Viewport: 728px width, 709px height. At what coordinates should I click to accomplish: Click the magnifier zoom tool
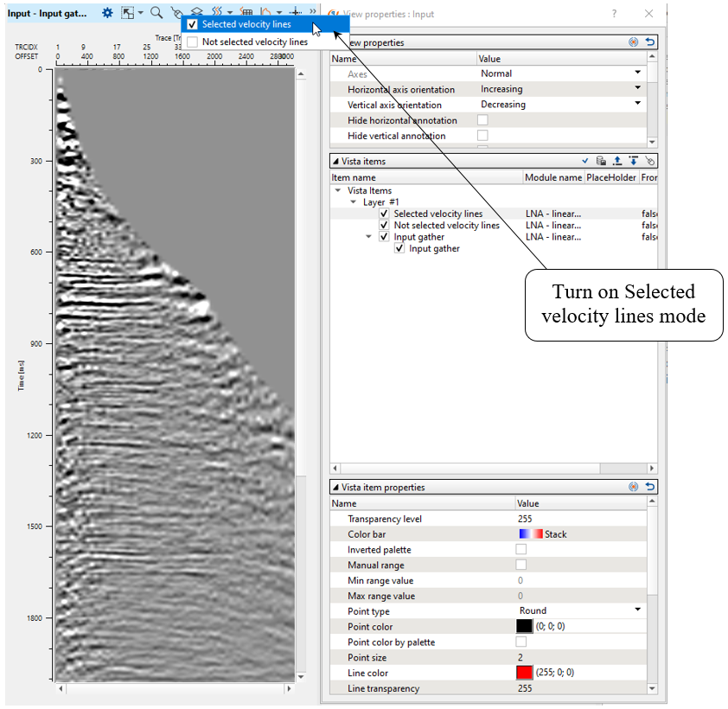(156, 13)
